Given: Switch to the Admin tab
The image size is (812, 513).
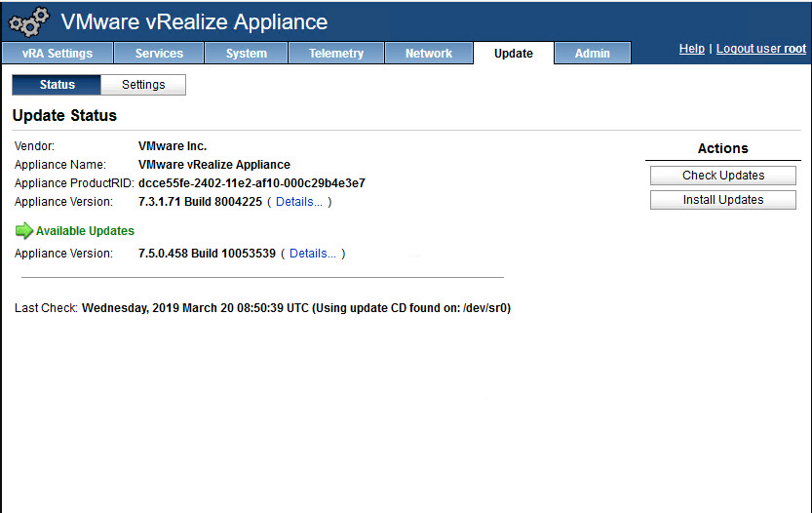Looking at the screenshot, I should 593,54.
